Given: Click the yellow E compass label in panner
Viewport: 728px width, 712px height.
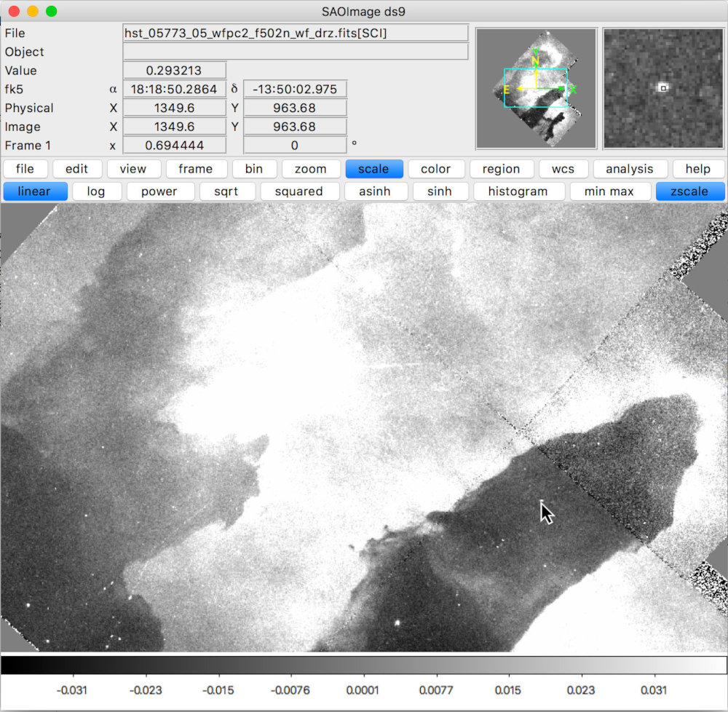Looking at the screenshot, I should (x=507, y=90).
